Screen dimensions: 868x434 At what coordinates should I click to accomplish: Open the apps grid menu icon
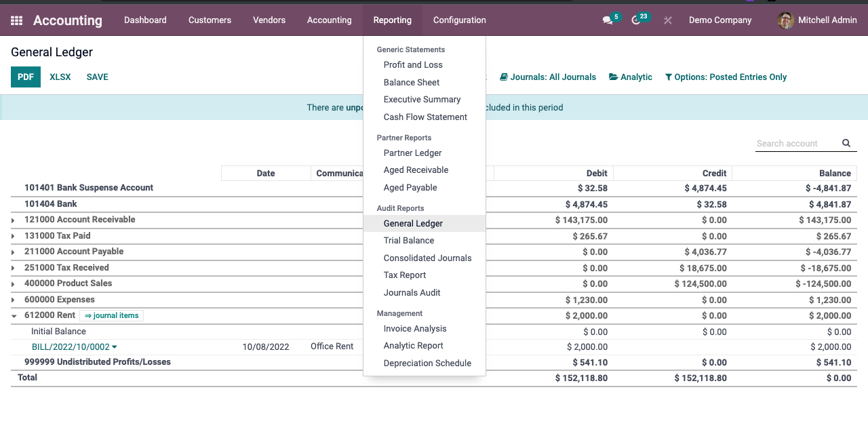(17, 20)
